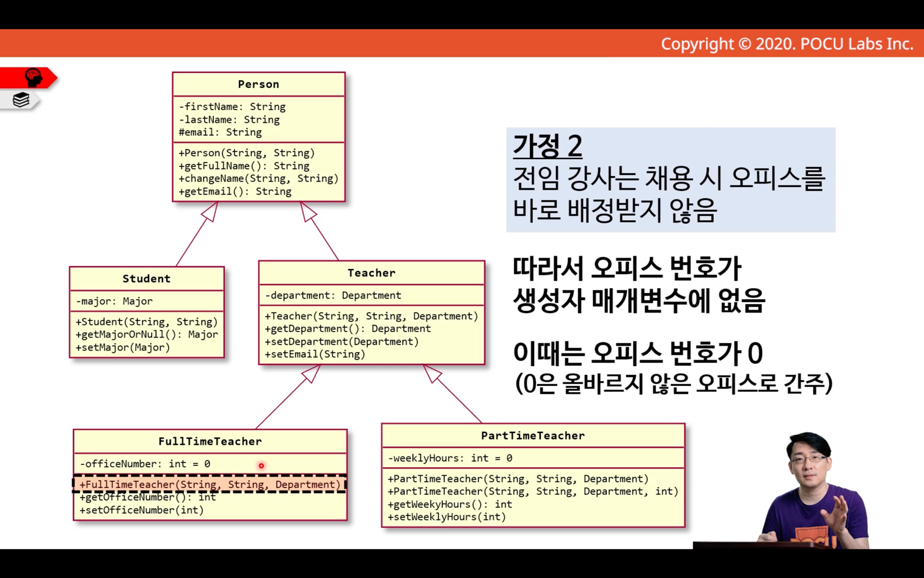Viewport: 924px width, 578px height.
Task: Select the '-lastName: String' field
Action: (x=229, y=120)
